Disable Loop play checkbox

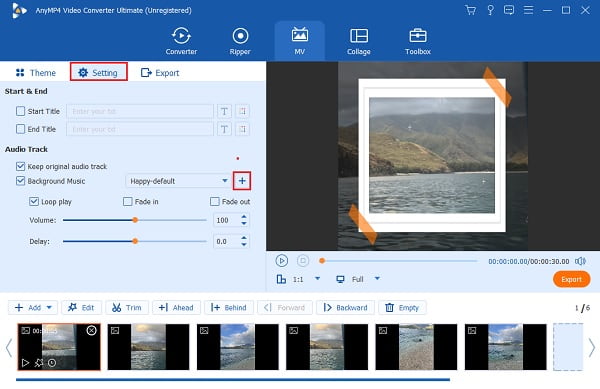[34, 201]
